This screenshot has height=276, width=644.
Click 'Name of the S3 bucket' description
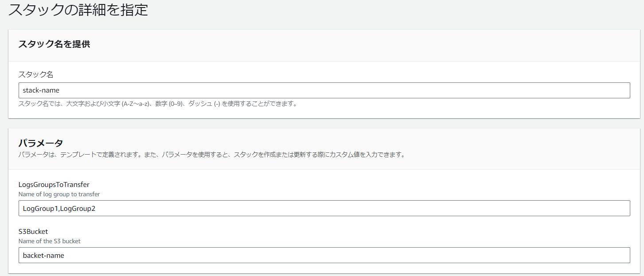point(49,241)
